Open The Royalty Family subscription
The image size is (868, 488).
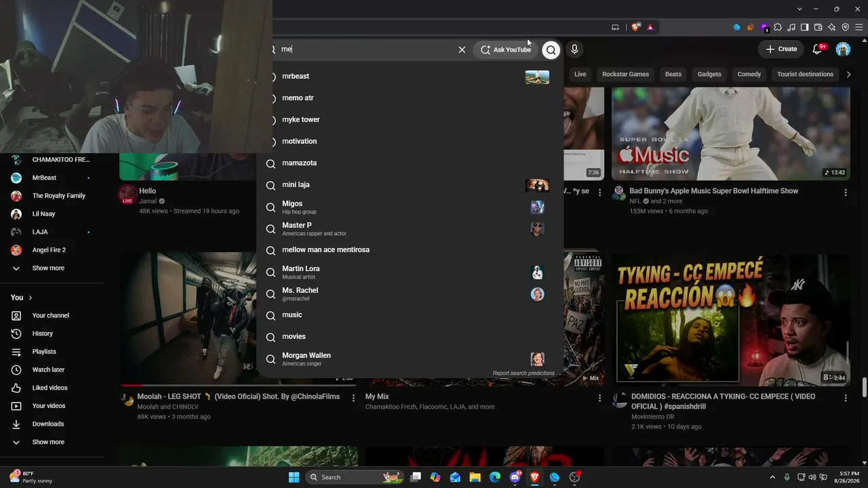coord(52,196)
